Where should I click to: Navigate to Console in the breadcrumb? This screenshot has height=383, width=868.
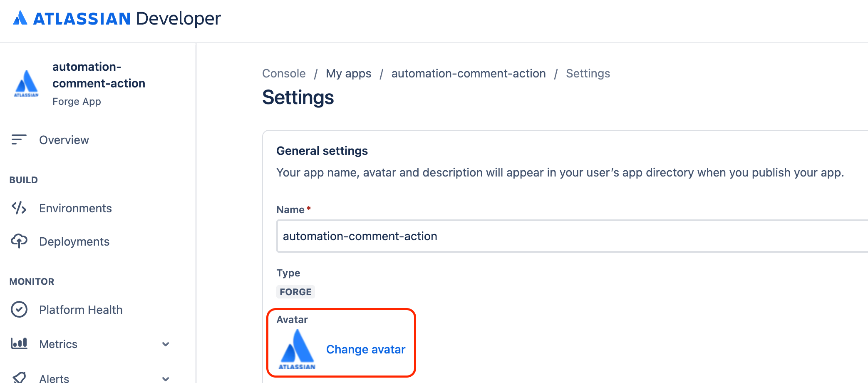(x=284, y=74)
